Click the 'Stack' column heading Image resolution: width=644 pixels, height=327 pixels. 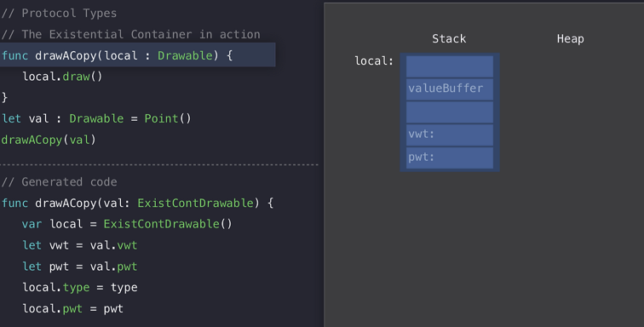click(449, 39)
